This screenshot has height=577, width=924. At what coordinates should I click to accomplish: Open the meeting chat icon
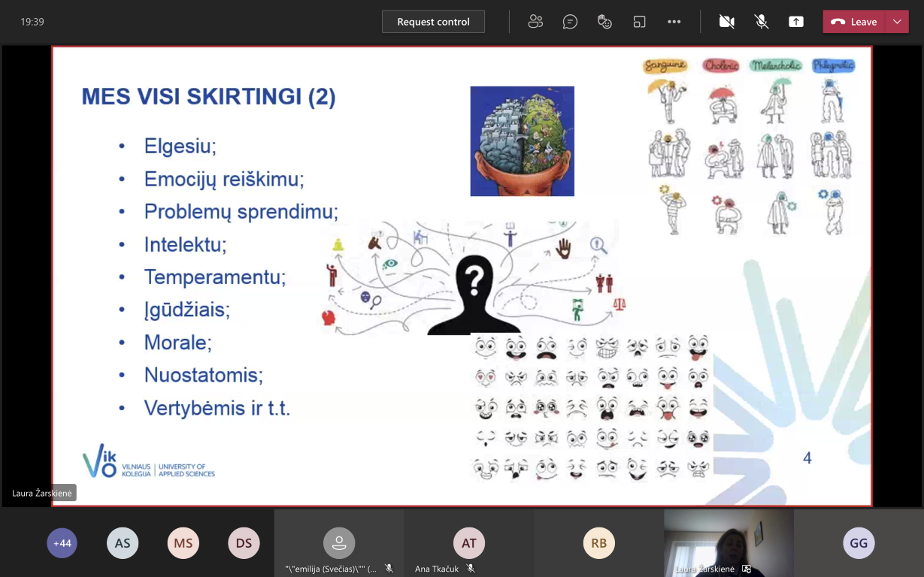click(570, 22)
